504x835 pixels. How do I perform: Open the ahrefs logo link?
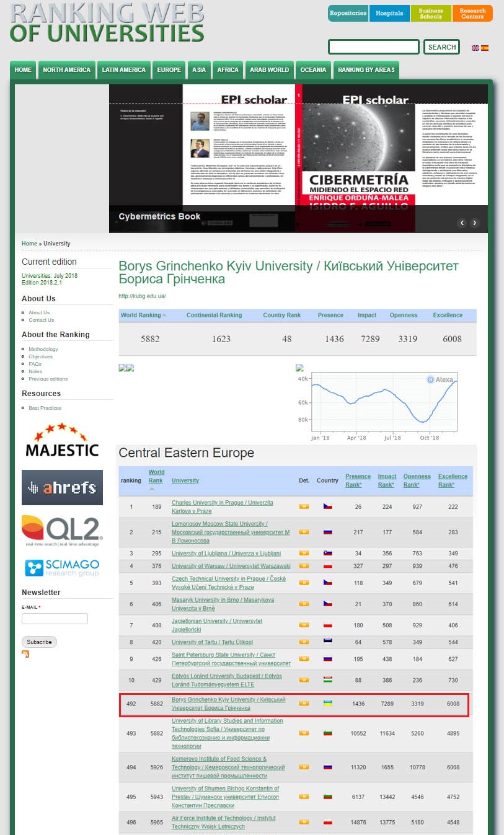(62, 487)
